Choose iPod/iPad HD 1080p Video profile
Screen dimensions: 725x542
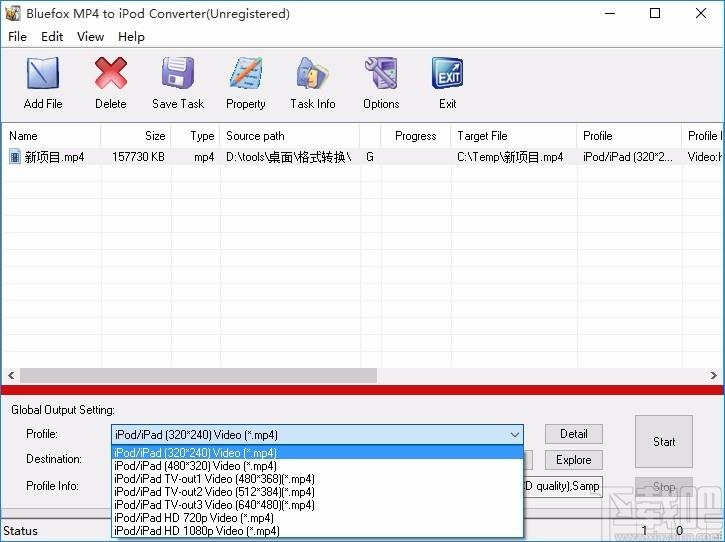[x=317, y=530]
